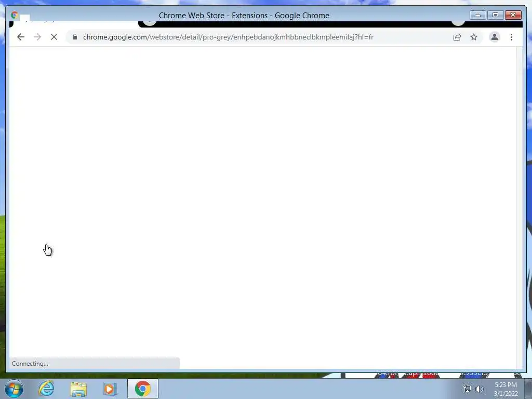Go back to the previous page

pos(21,37)
